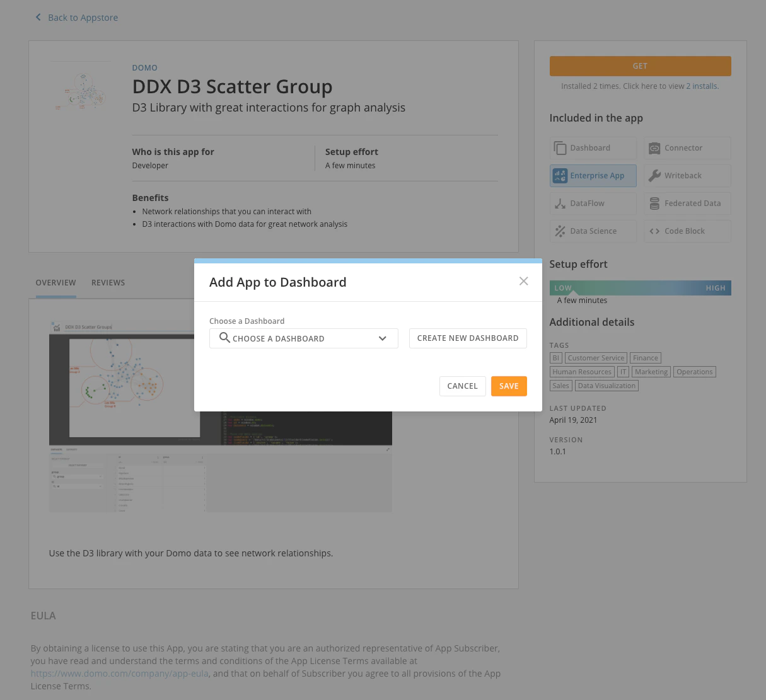Click the Sales tag
The image size is (766, 700).
560,386
